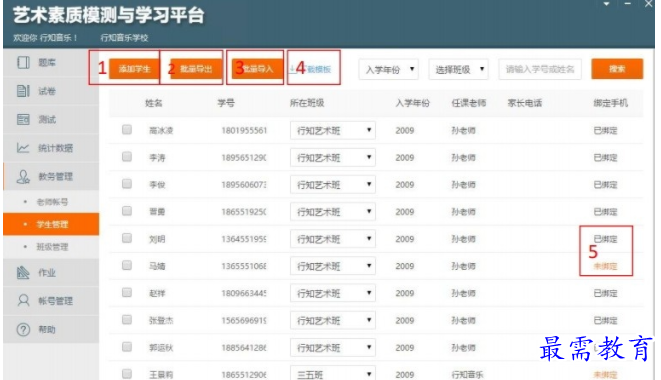This screenshot has width=661, height=380.
Task: Open the 测试 icon in sidebar
Action: click(x=23, y=119)
